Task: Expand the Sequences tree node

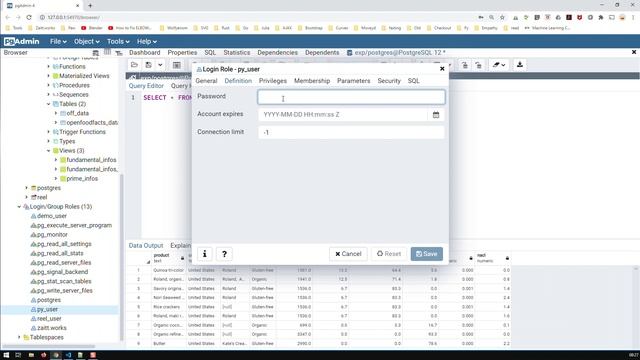Action: click(x=49, y=95)
